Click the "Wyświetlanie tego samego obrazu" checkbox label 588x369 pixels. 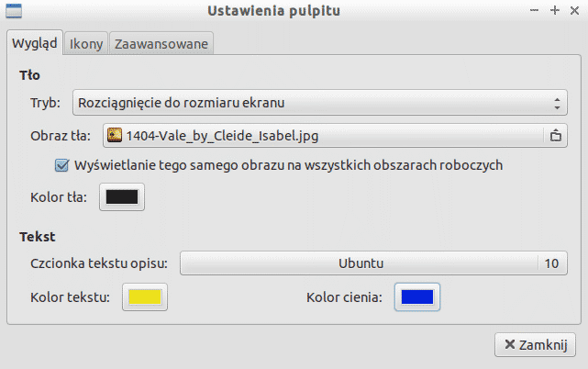point(287,165)
